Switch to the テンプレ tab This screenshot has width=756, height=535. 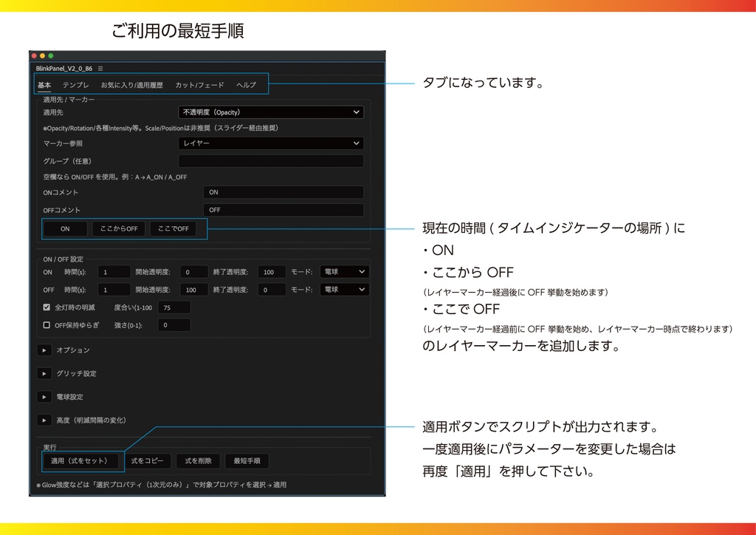tap(75, 85)
